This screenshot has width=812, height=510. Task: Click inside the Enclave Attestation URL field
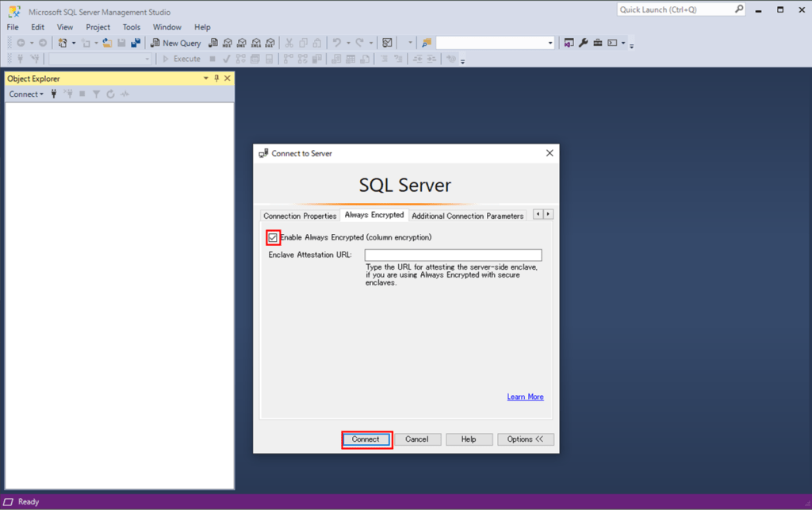pyautogui.click(x=452, y=255)
